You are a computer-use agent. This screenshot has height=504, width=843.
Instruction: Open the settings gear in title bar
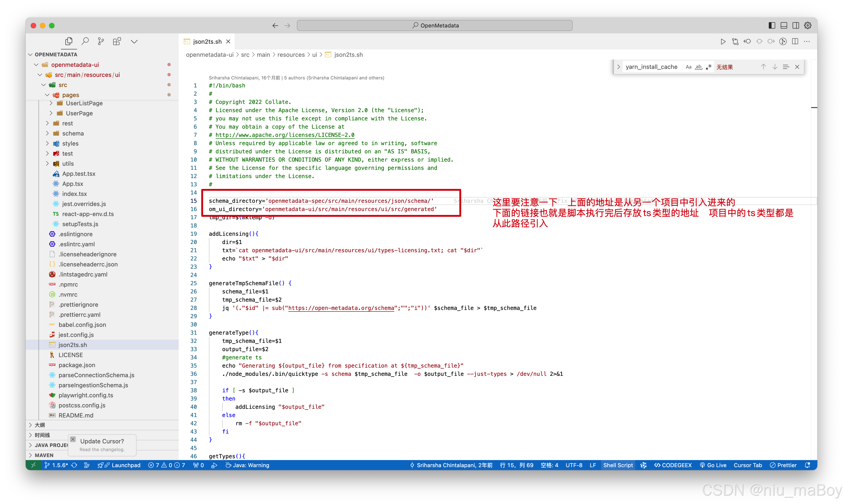[x=808, y=25]
